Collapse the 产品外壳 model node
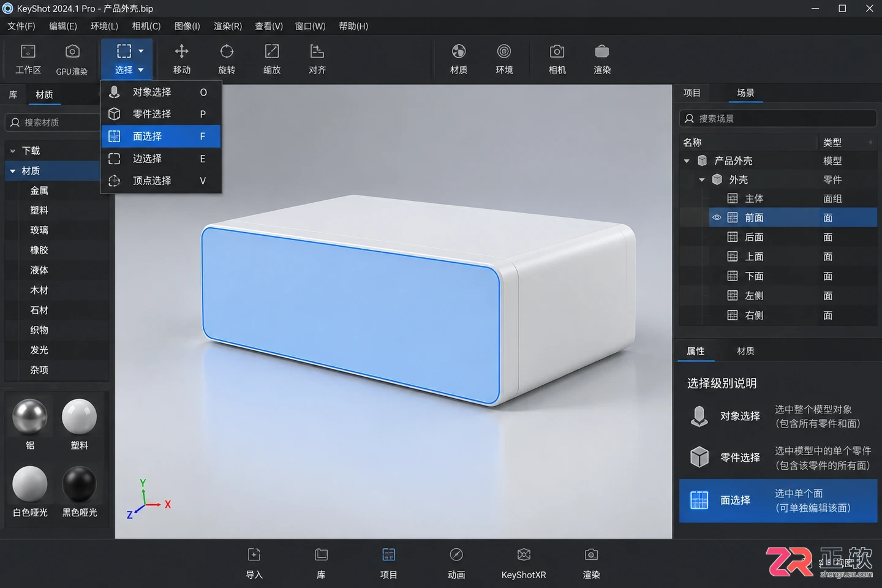882x588 pixels. 687,161
